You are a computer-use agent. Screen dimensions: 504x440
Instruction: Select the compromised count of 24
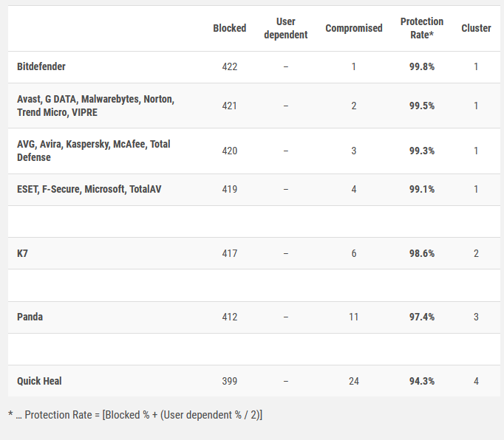coord(354,381)
